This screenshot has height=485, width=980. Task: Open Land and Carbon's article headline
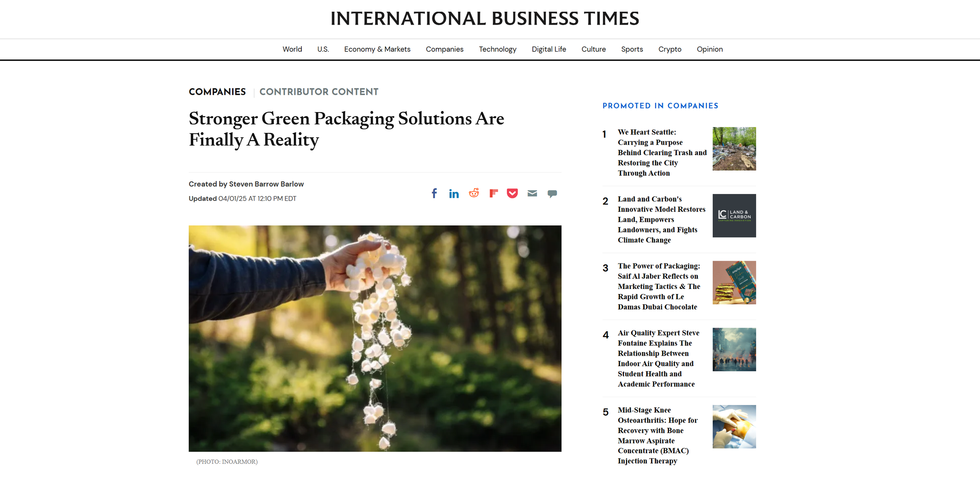(661, 220)
